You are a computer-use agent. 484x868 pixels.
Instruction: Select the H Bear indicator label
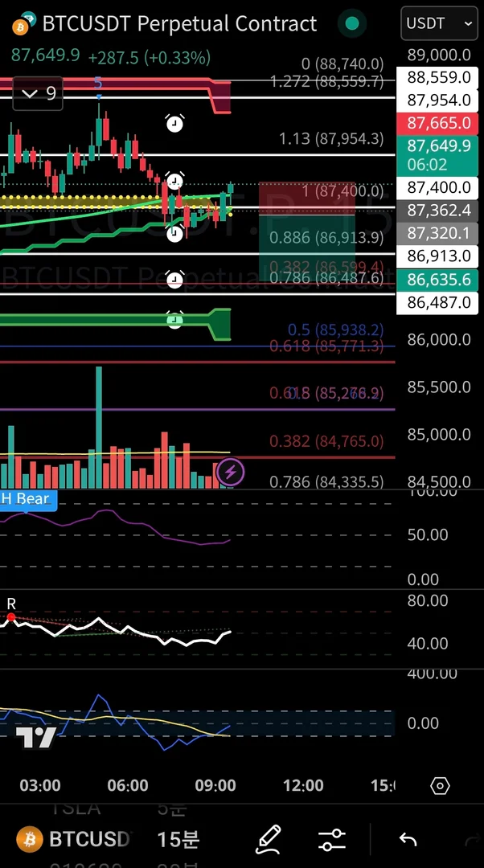25,498
